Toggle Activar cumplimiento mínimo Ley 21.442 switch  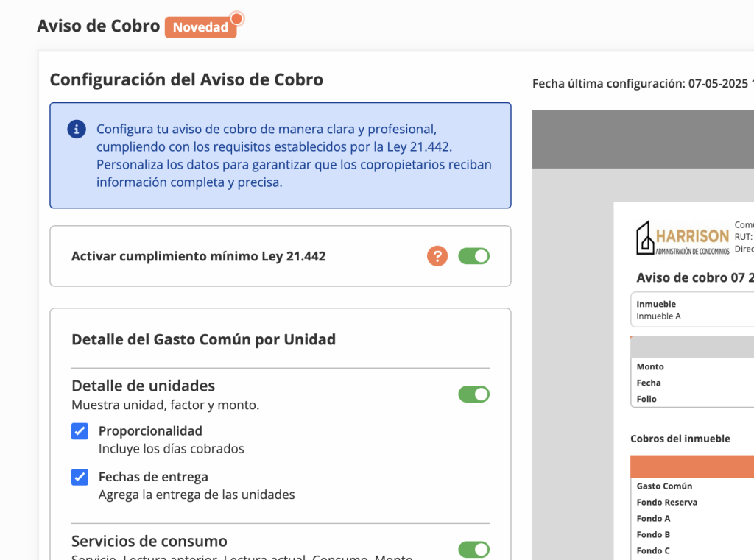tap(473, 256)
